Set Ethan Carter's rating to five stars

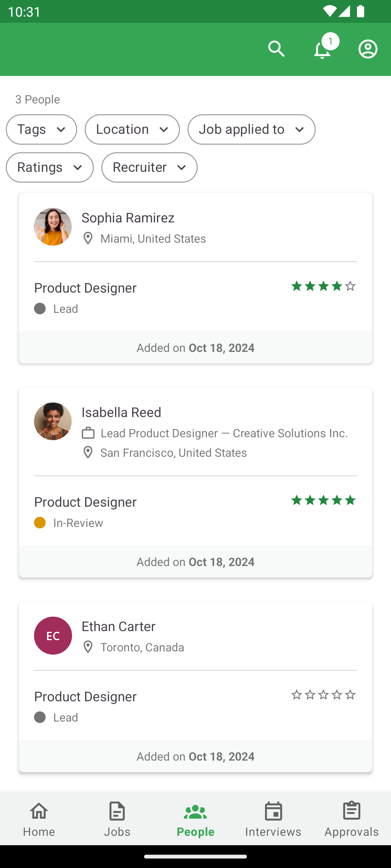(350, 695)
